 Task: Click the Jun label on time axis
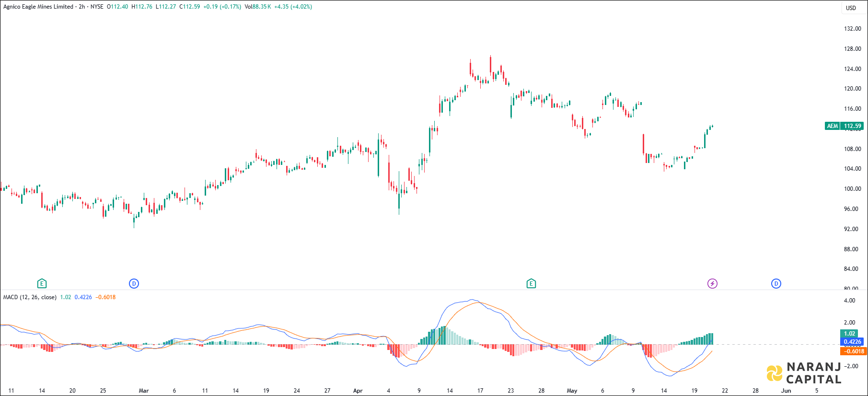(x=786, y=391)
